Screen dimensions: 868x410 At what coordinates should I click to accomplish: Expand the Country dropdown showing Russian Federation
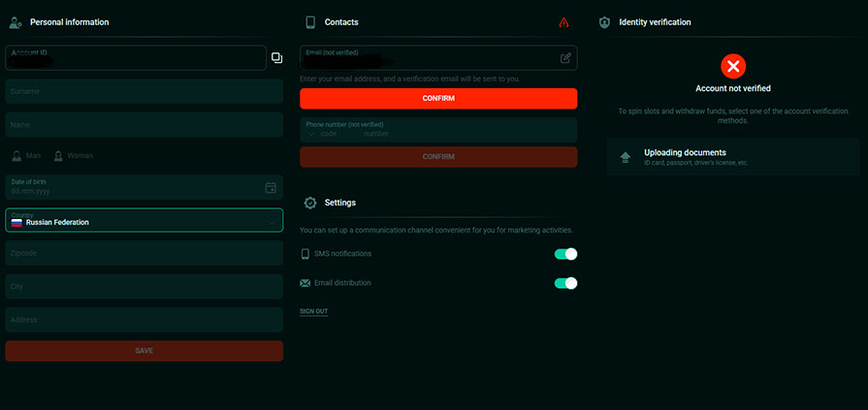(144, 220)
